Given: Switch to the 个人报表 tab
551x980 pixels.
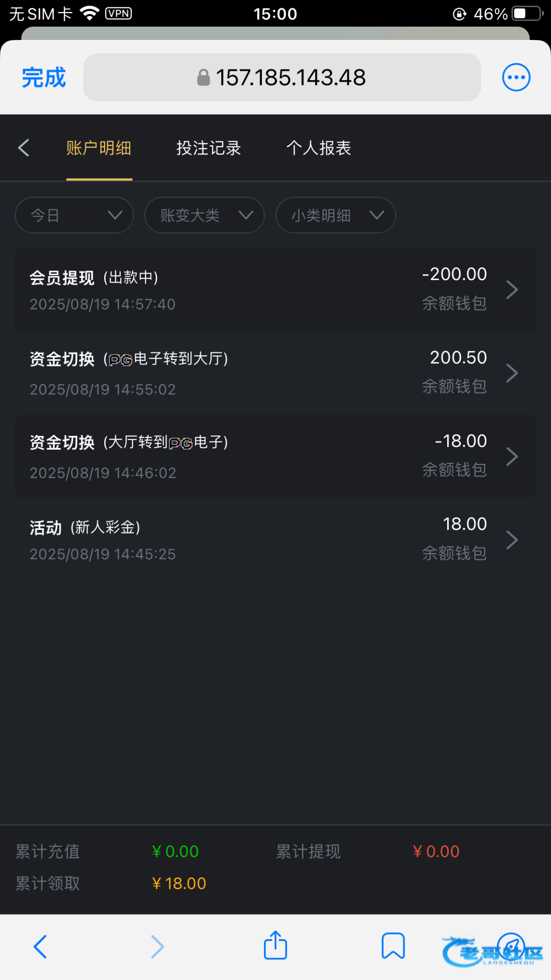Looking at the screenshot, I should coord(319,148).
